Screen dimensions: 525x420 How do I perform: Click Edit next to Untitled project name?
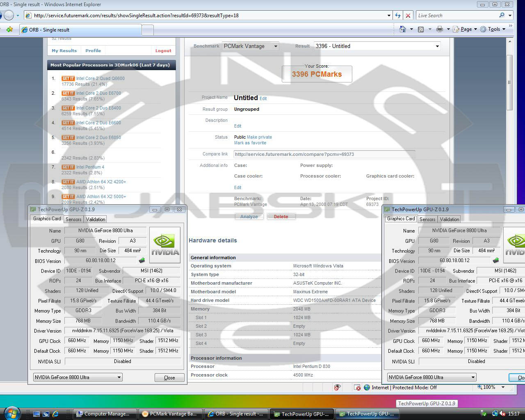263,98
